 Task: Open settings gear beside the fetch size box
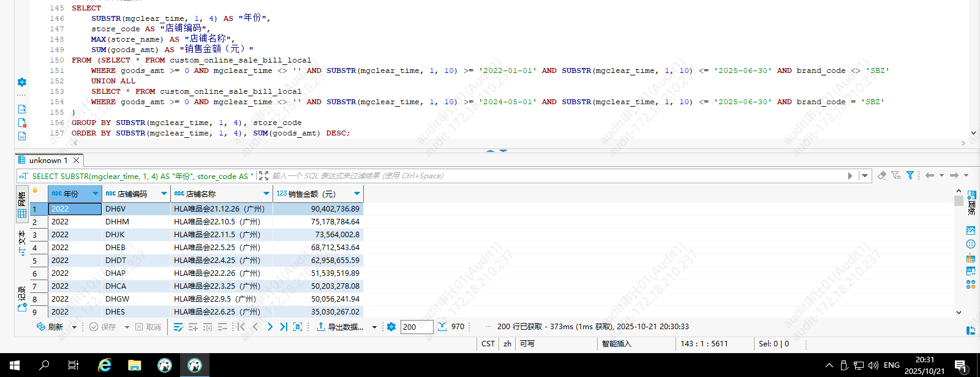pyautogui.click(x=391, y=327)
